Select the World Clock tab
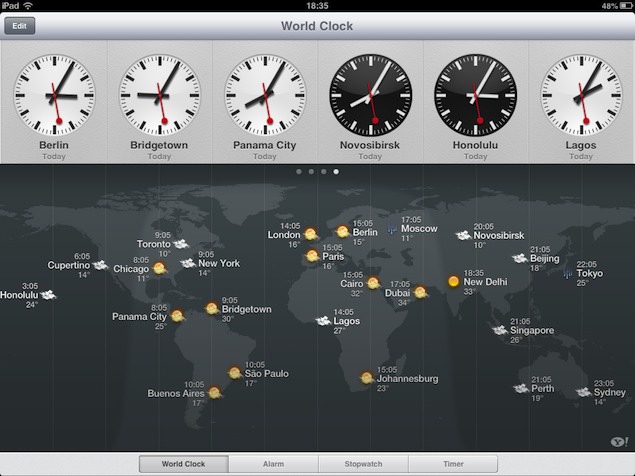 [x=183, y=464]
